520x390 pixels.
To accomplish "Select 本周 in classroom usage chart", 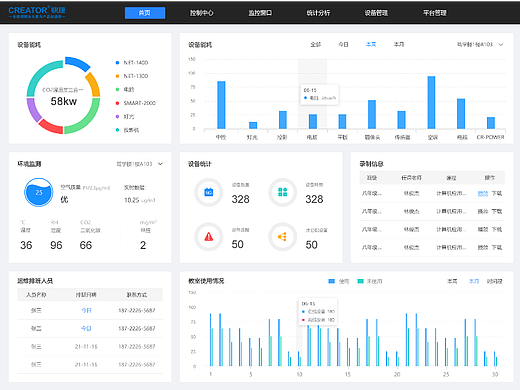I will click(452, 281).
